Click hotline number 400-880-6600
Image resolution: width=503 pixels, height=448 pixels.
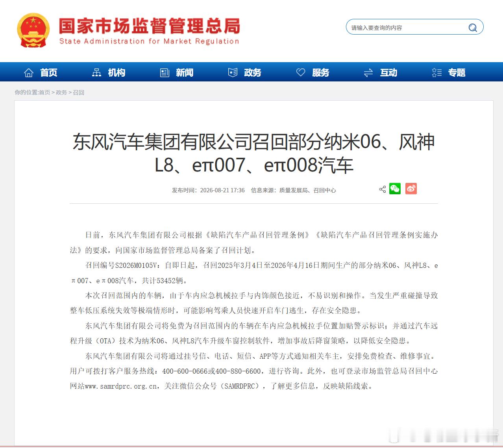click(x=238, y=371)
